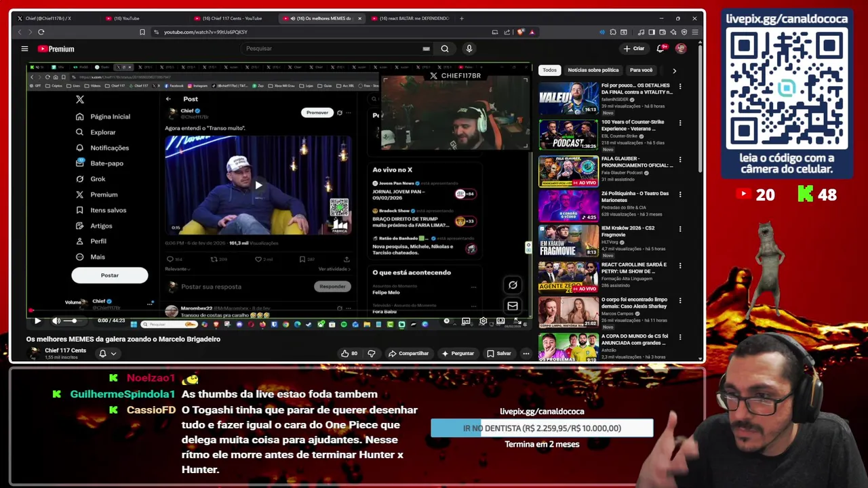Image resolution: width=868 pixels, height=488 pixels.
Task: Open the on-screen keyboard icon in search
Action: click(x=426, y=49)
